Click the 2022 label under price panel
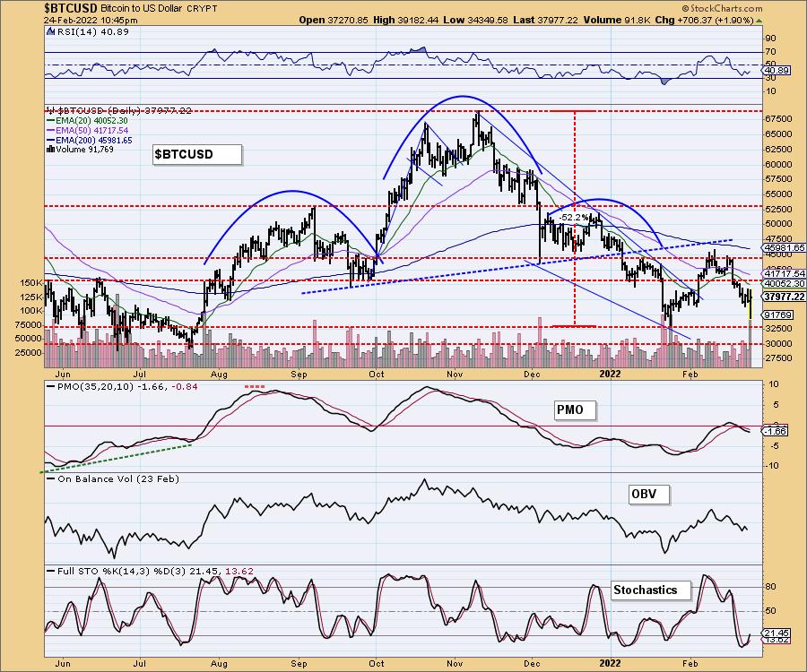Viewport: 807px width, 672px height. 611,374
